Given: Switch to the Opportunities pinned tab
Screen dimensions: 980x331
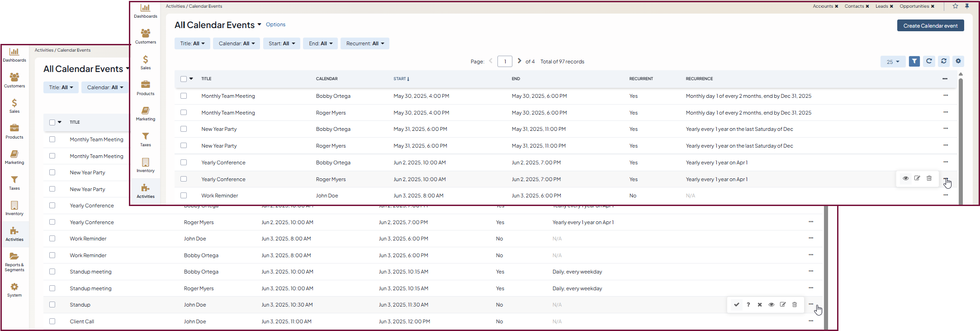Looking at the screenshot, I should pos(914,6).
